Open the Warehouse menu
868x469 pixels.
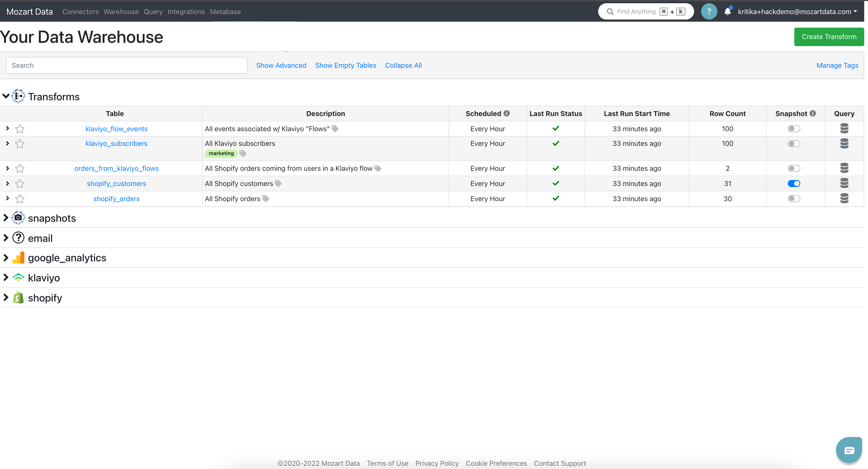(x=121, y=11)
